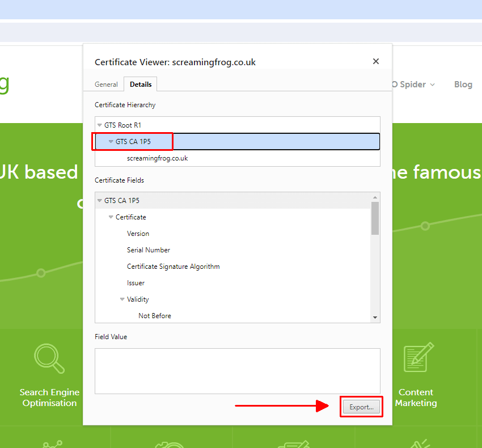Collapse the Certificate node in Certificate Fields
482x448 pixels.
110,217
